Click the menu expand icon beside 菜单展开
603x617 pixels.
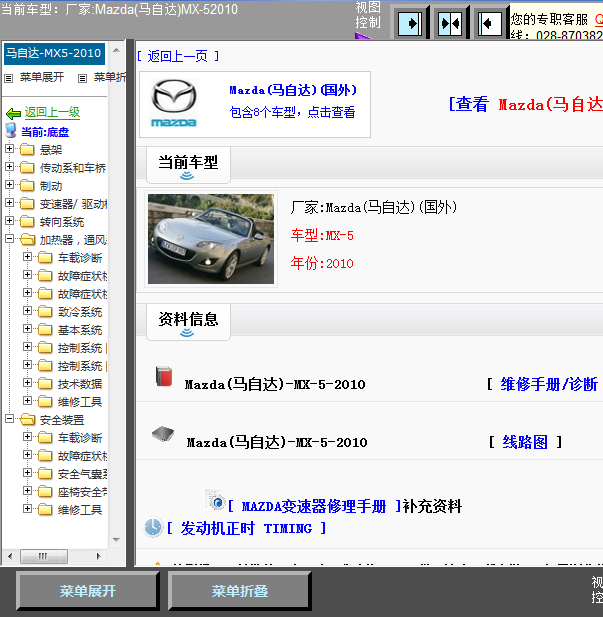[x=9, y=78]
